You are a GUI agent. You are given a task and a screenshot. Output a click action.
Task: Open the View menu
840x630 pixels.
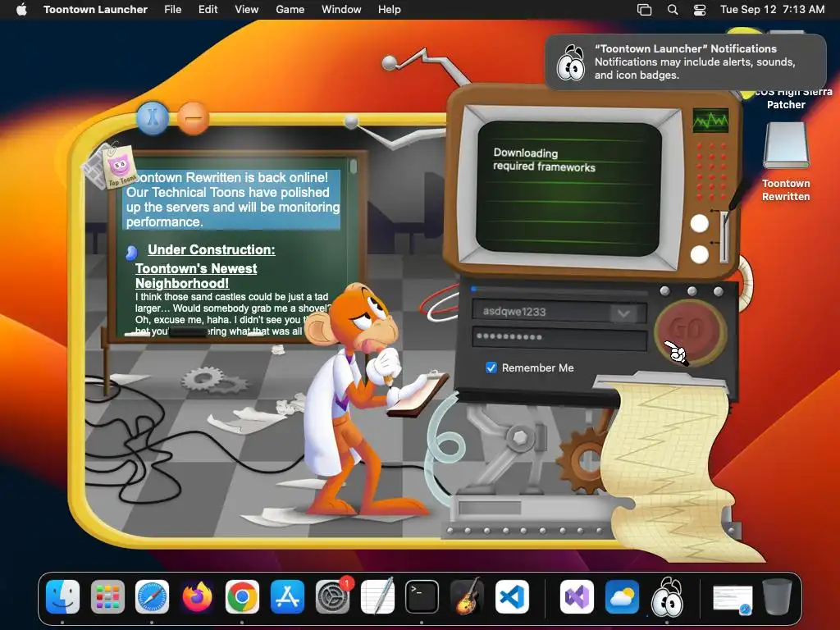[x=246, y=9]
